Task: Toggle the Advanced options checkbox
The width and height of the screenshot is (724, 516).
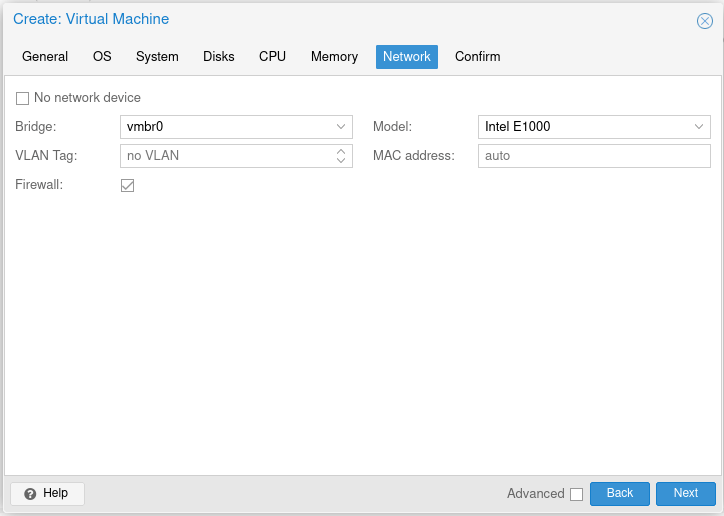Action: point(576,494)
